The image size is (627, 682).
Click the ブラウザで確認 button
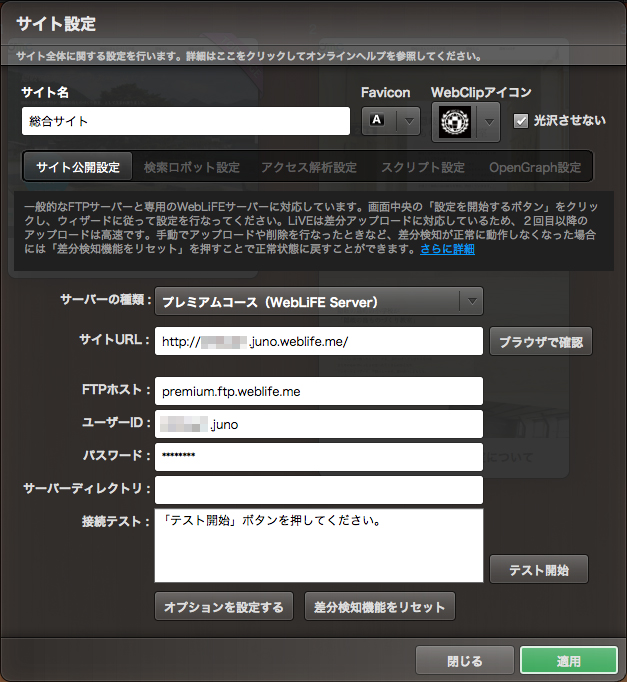pos(541,342)
